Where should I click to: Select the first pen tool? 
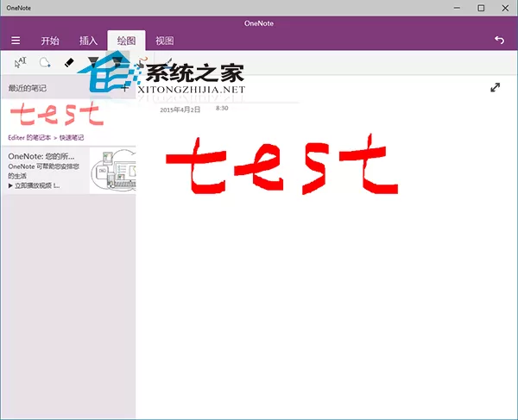[x=93, y=62]
